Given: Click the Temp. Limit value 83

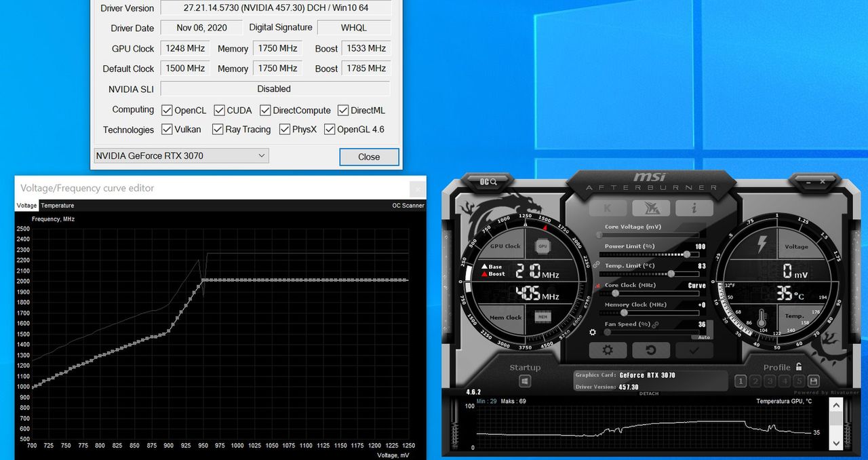Looking at the screenshot, I should [x=702, y=266].
